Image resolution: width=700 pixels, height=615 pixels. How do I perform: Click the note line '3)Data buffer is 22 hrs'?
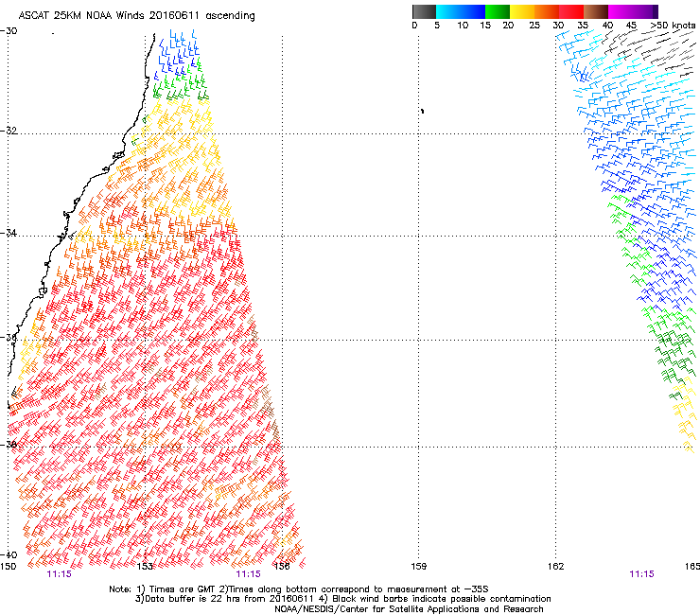(342, 599)
